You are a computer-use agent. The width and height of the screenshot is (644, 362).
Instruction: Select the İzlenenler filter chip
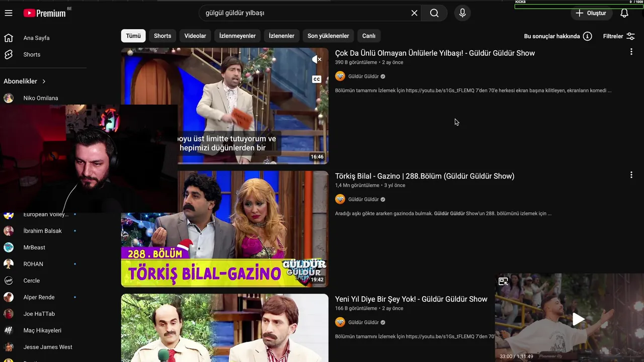coord(282,36)
